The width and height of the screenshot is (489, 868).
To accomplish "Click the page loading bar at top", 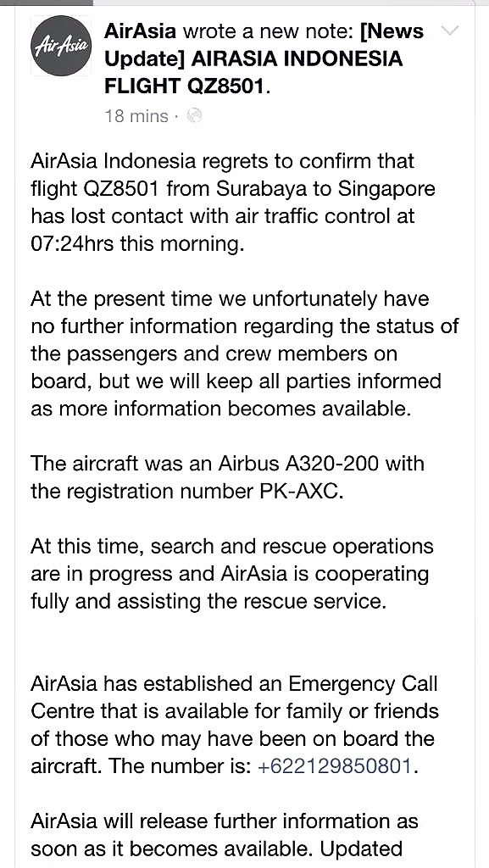I will 47,3.
